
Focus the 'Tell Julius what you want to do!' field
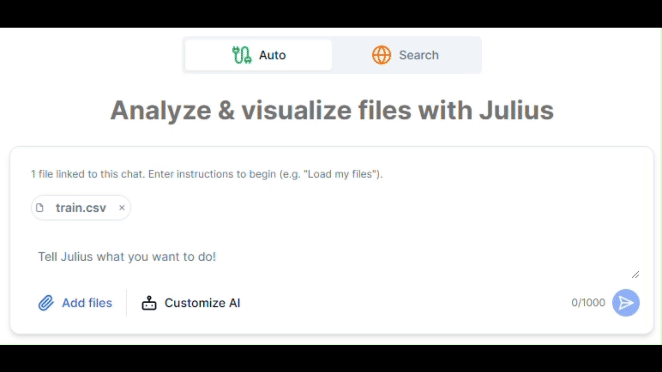pos(331,257)
